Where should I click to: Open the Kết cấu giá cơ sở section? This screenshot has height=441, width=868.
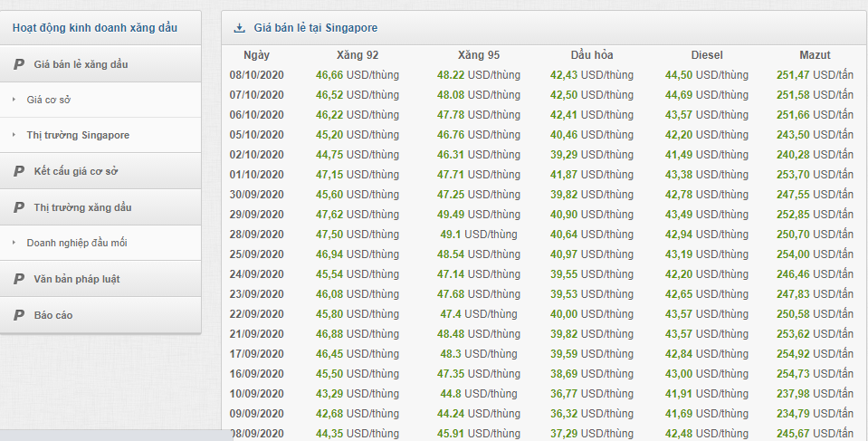(76, 171)
